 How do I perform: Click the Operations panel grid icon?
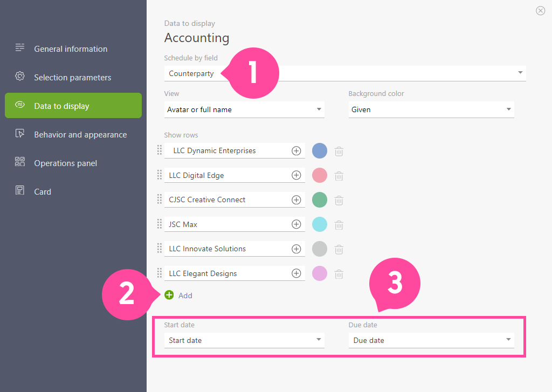click(20, 162)
